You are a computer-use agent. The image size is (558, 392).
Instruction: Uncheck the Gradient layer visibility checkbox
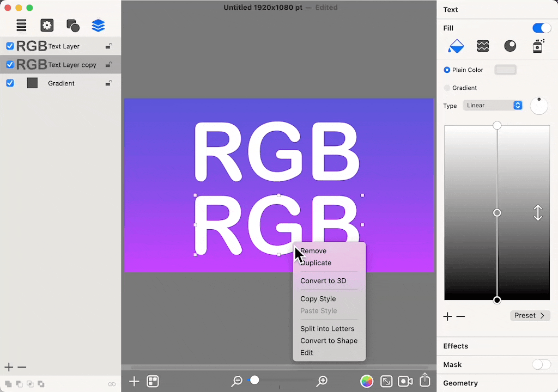pos(10,83)
